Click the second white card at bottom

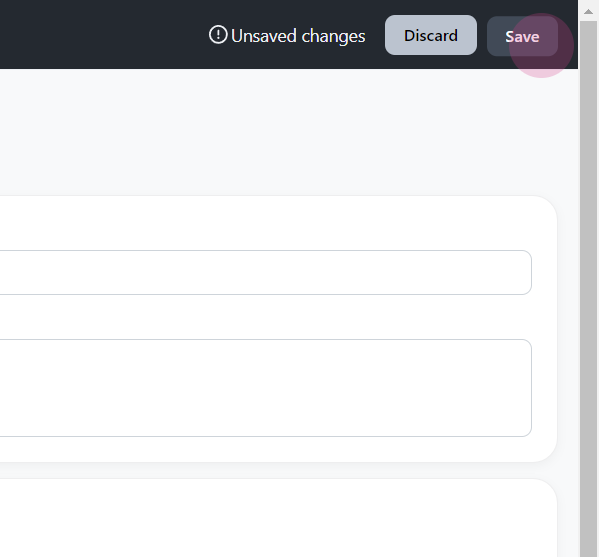click(277, 519)
